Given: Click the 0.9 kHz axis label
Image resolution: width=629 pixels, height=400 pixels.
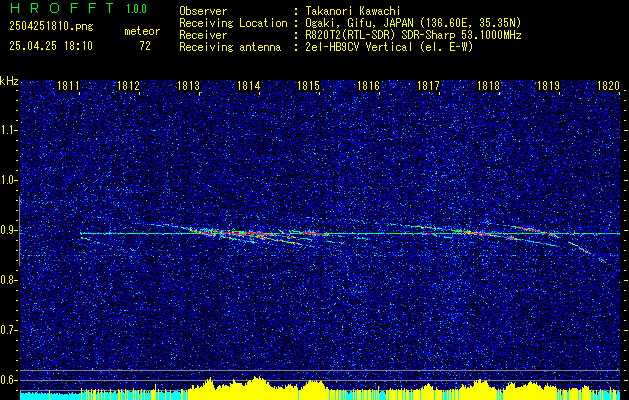Looking at the screenshot, I should [x=9, y=230].
